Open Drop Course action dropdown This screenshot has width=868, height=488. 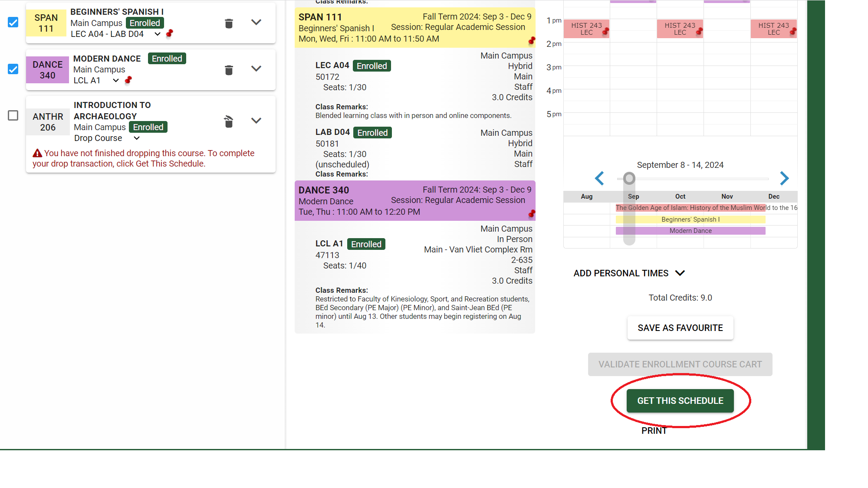[137, 138]
